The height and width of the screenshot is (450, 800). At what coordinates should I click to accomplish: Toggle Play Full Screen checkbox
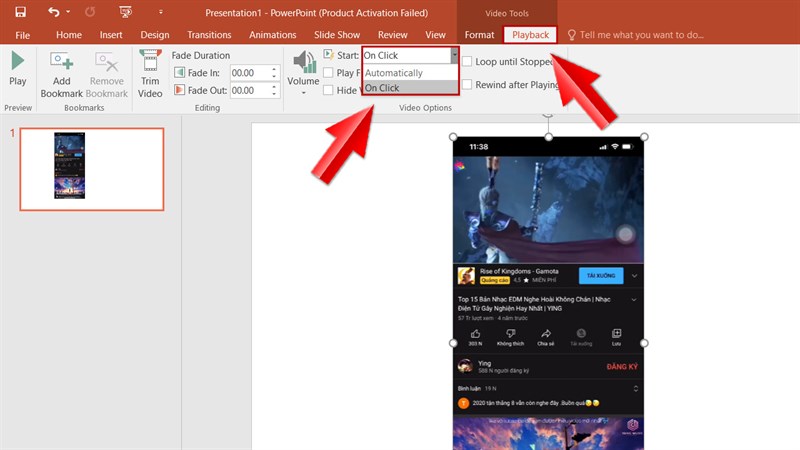tap(329, 73)
